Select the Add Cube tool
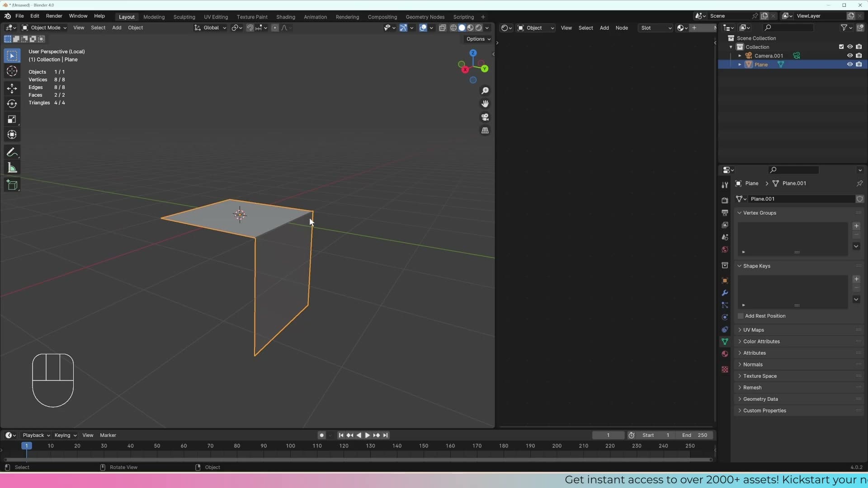The height and width of the screenshot is (488, 868). coord(12,185)
